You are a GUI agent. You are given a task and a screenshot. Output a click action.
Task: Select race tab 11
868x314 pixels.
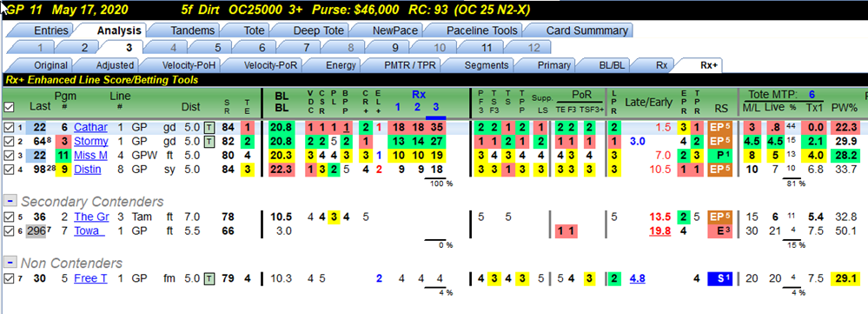click(486, 48)
